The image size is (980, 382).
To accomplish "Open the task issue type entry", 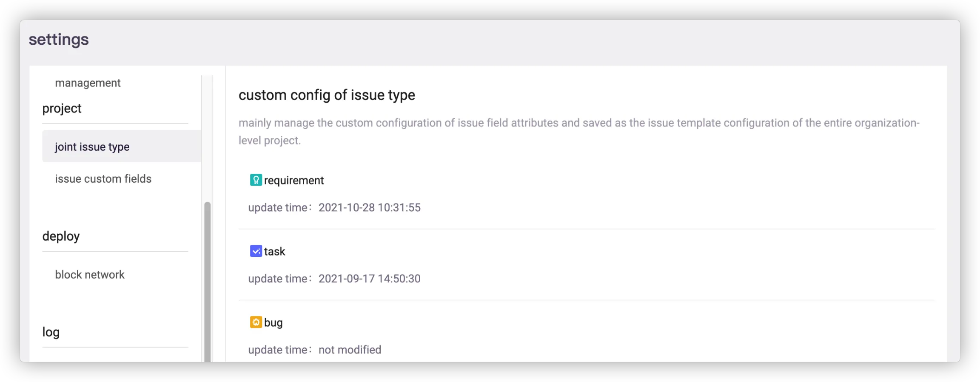I will [x=274, y=252].
